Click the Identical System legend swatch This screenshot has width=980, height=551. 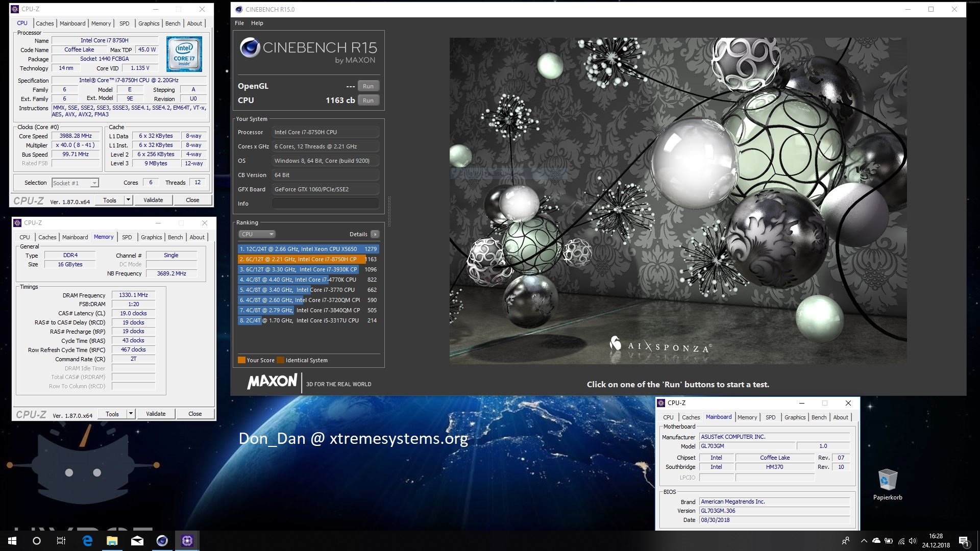(x=280, y=360)
